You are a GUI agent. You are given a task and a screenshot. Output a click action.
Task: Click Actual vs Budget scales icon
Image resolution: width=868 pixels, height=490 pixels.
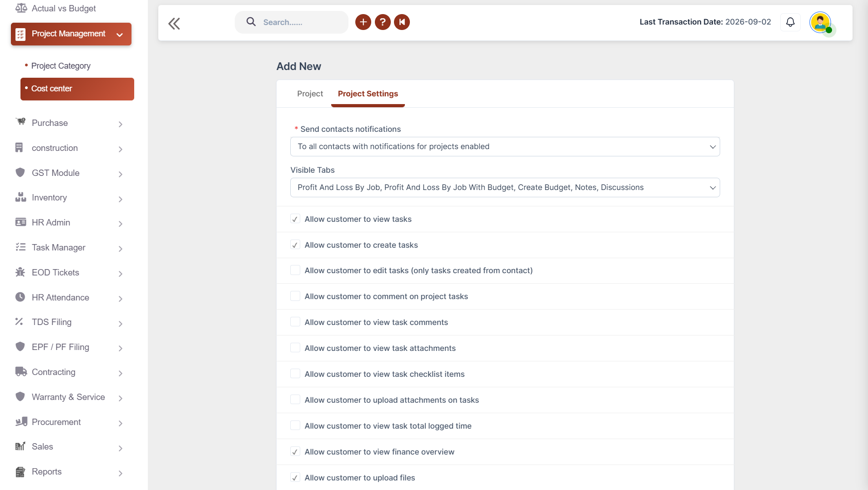[x=21, y=8]
